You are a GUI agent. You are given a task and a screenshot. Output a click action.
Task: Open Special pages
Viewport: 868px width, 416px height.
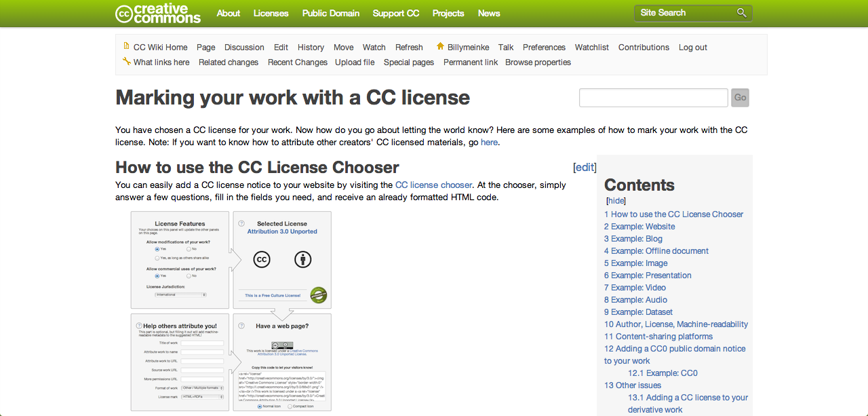(x=409, y=62)
